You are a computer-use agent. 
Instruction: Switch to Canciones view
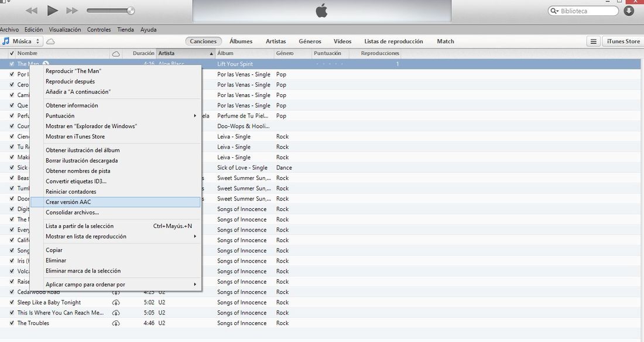203,42
